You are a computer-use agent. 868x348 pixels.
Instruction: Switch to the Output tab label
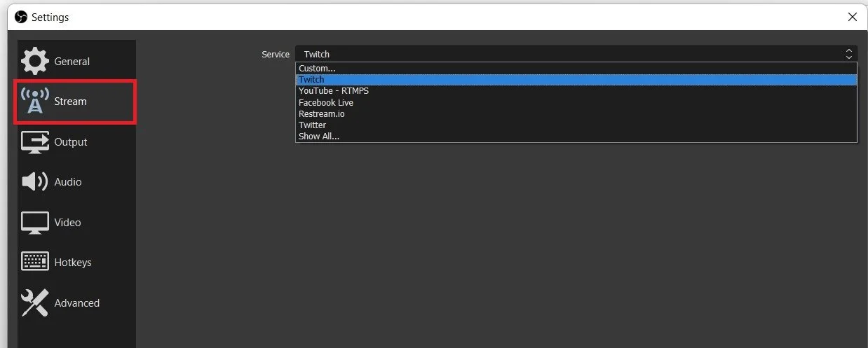point(71,142)
